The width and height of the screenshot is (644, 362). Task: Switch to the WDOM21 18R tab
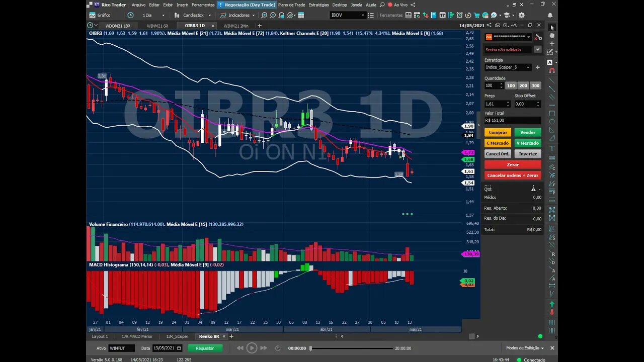tap(117, 26)
